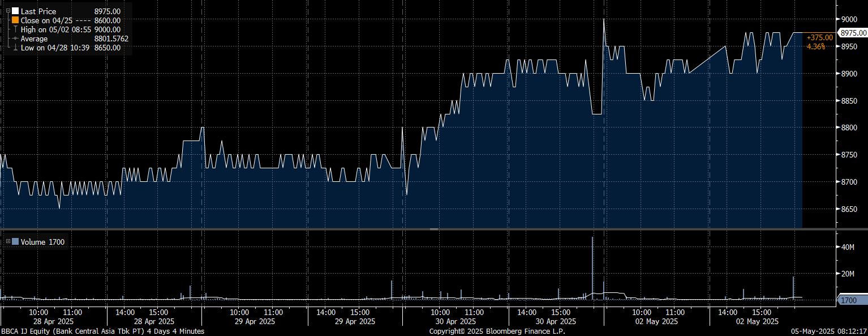Click legend value 8975.00 beside Last Price
Viewport: 868px width, 336px height.
[x=108, y=11]
